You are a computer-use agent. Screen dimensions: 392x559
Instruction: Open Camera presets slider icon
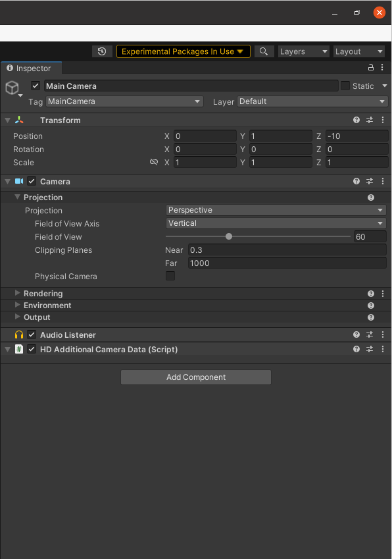[x=370, y=181]
